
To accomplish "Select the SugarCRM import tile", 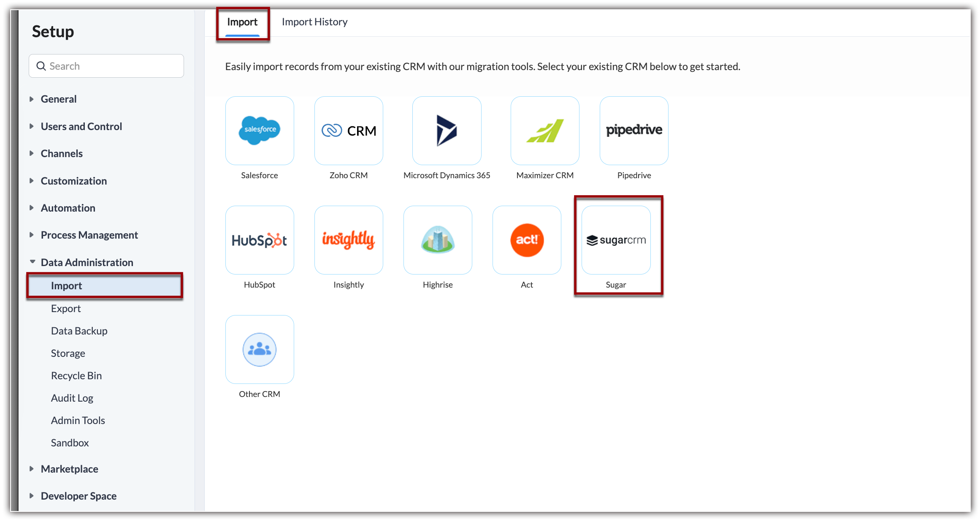I will tap(616, 240).
